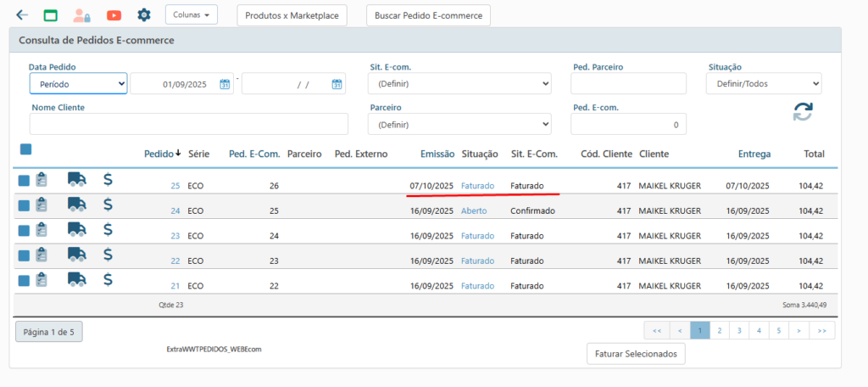The height and width of the screenshot is (387, 868).
Task: Open the settings gear icon
Action: [144, 15]
